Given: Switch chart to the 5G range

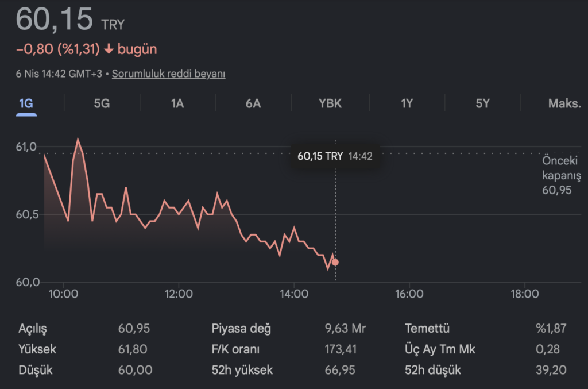Looking at the screenshot, I should click(102, 103).
